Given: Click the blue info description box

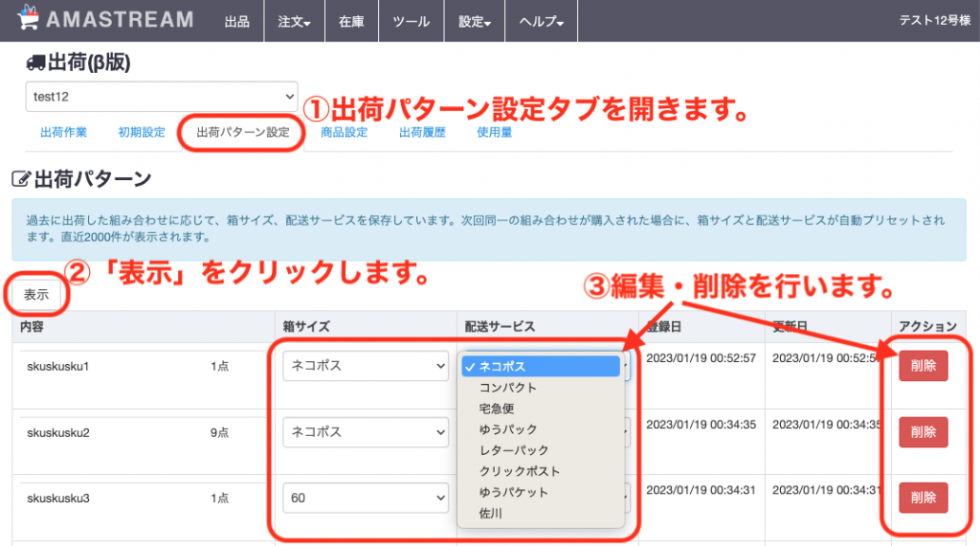Looking at the screenshot, I should tap(489, 230).
